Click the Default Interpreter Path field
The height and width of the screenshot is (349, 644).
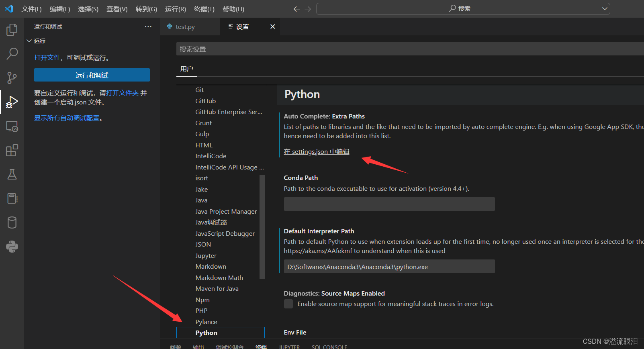pyautogui.click(x=389, y=266)
